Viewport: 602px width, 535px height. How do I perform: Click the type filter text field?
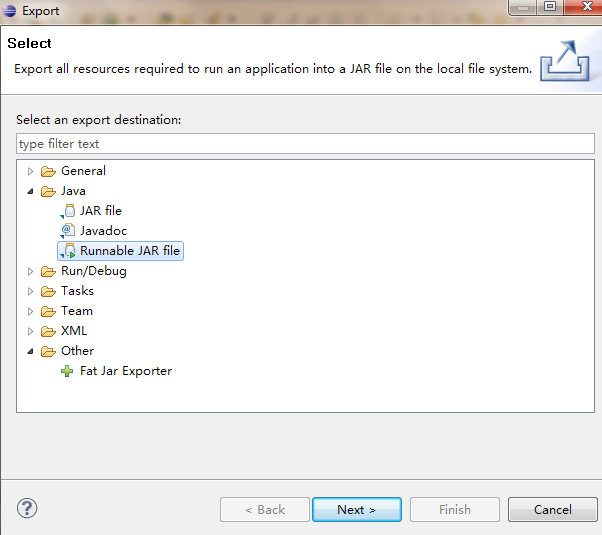[305, 144]
